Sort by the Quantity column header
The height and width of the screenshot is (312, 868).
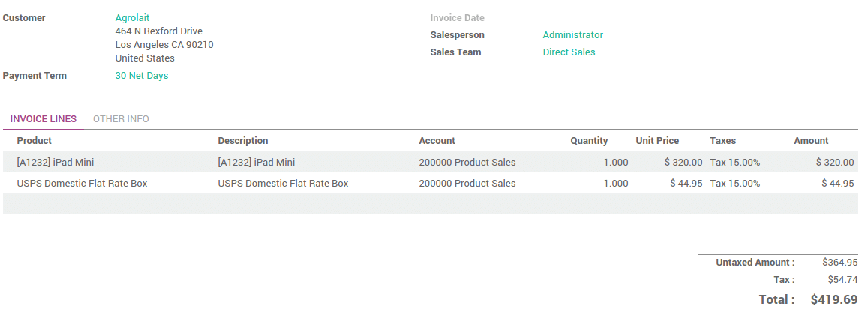click(589, 141)
